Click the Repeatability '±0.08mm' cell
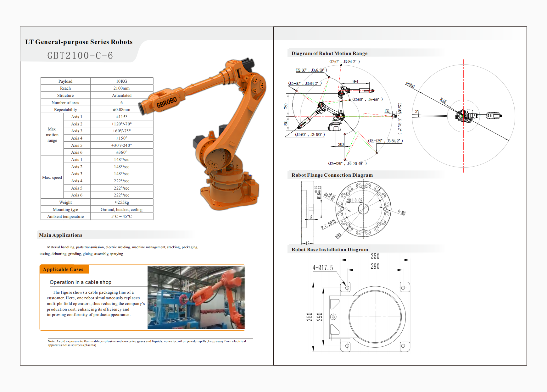547x392 pixels. click(121, 110)
